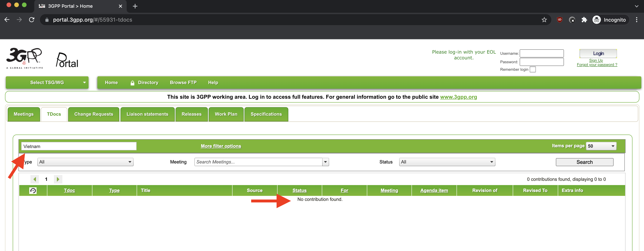Click the Password input field
Image resolution: width=644 pixels, height=251 pixels.
(x=542, y=62)
